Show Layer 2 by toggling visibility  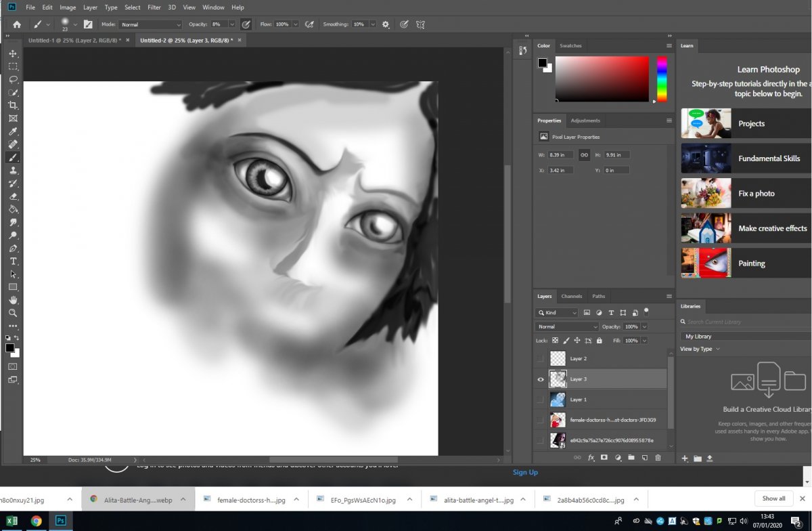coord(540,358)
